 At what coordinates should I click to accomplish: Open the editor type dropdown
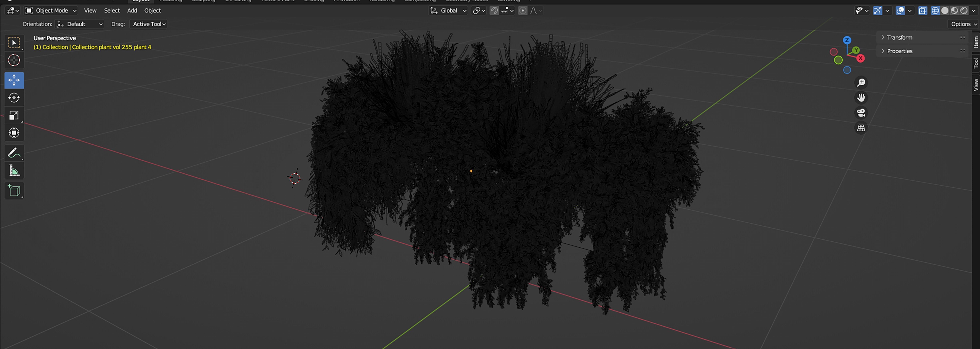click(x=13, y=11)
